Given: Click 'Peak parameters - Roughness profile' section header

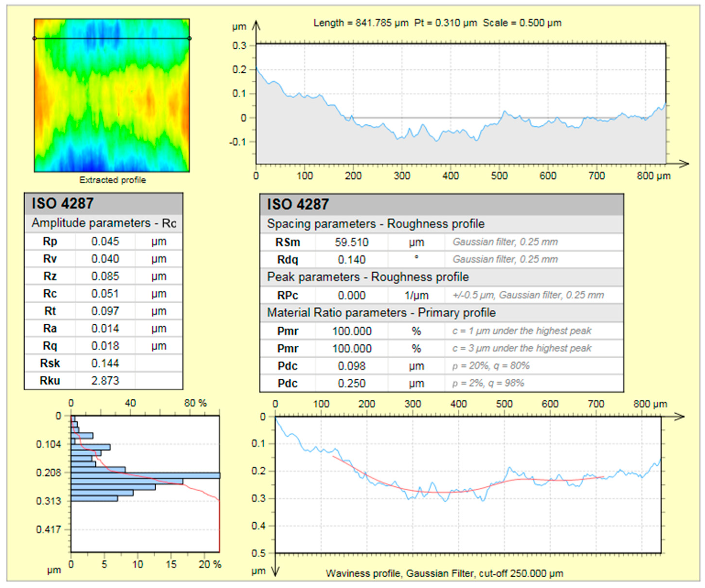Looking at the screenshot, I should (368, 277).
